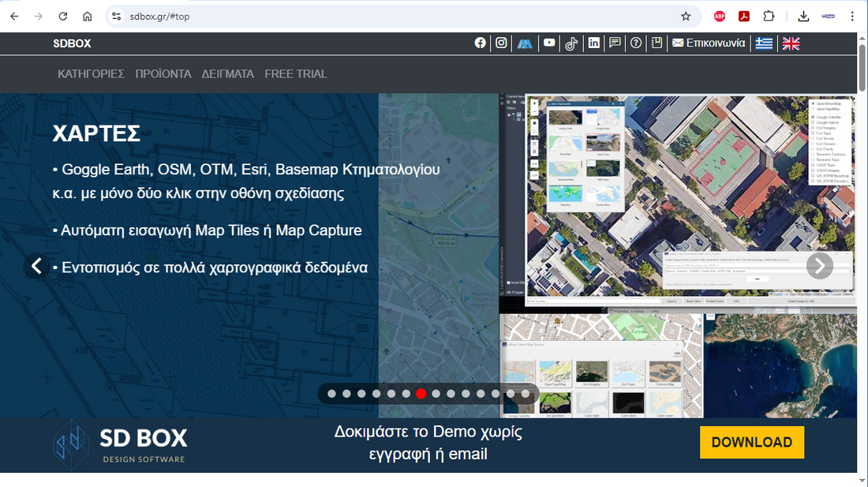
Task: Open the ΔΕΙΓΜΑΤΑ menu
Action: [x=227, y=73]
